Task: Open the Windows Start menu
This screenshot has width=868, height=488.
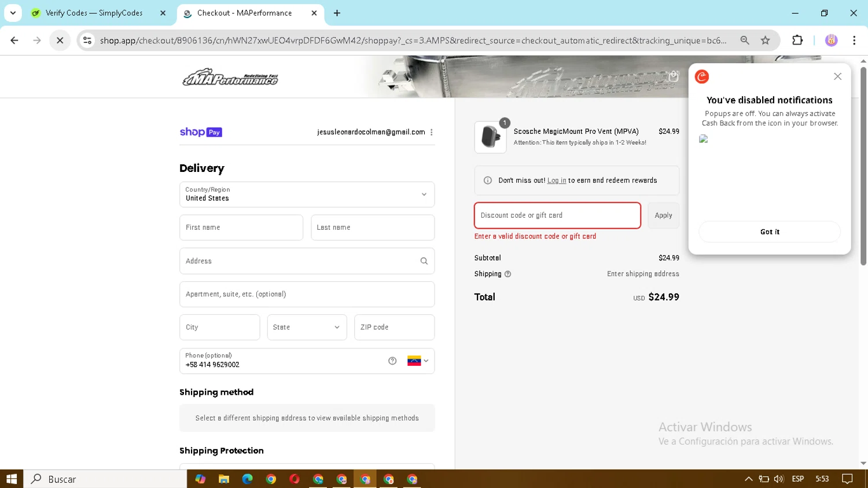Action: click(x=12, y=479)
